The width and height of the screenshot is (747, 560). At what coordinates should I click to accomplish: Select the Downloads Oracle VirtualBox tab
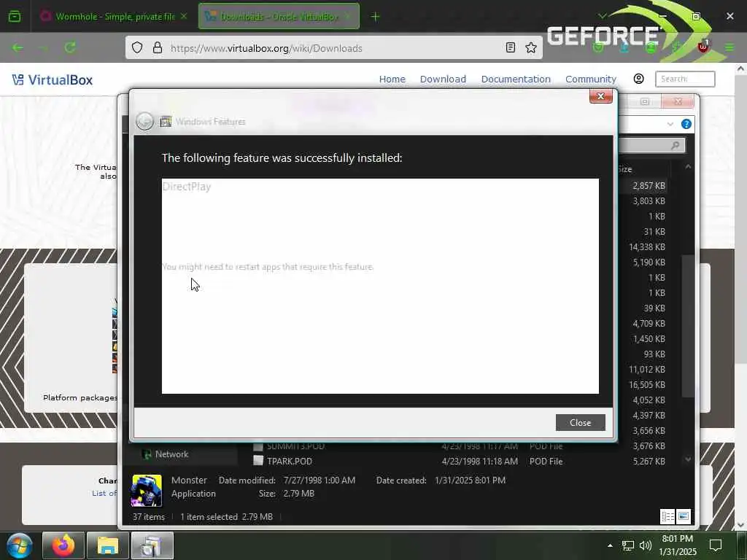279,16
